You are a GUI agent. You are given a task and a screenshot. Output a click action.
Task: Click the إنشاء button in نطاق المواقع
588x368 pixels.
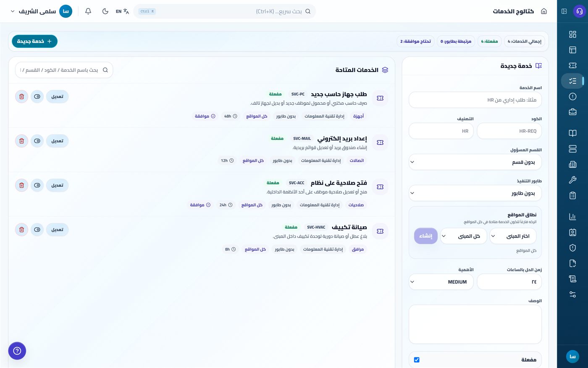[426, 236]
